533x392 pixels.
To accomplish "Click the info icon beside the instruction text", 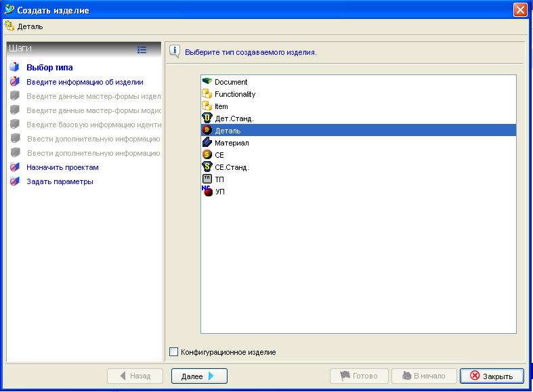I will click(x=175, y=51).
